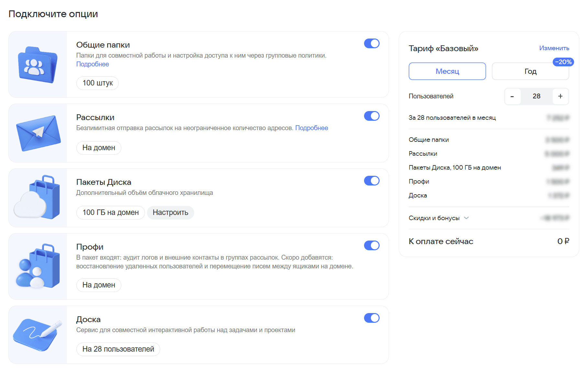This screenshot has height=371, width=588.
Task: Toggle the Пакеты Диска option off
Action: pyautogui.click(x=372, y=181)
